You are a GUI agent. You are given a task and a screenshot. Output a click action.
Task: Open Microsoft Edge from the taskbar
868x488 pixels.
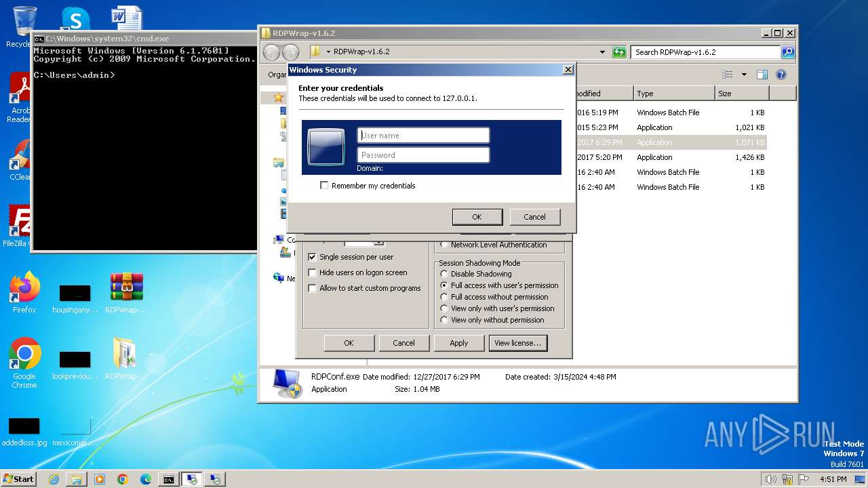(145, 479)
